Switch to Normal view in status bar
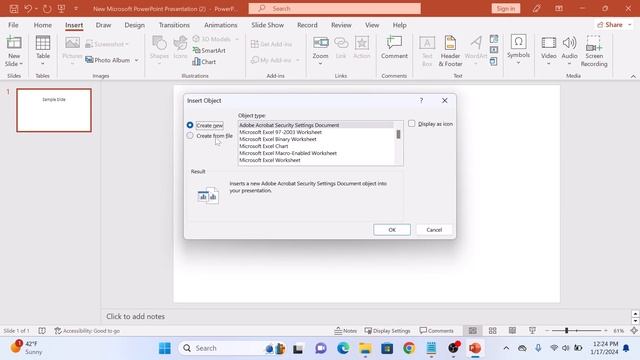The height and width of the screenshot is (360, 640). (473, 331)
